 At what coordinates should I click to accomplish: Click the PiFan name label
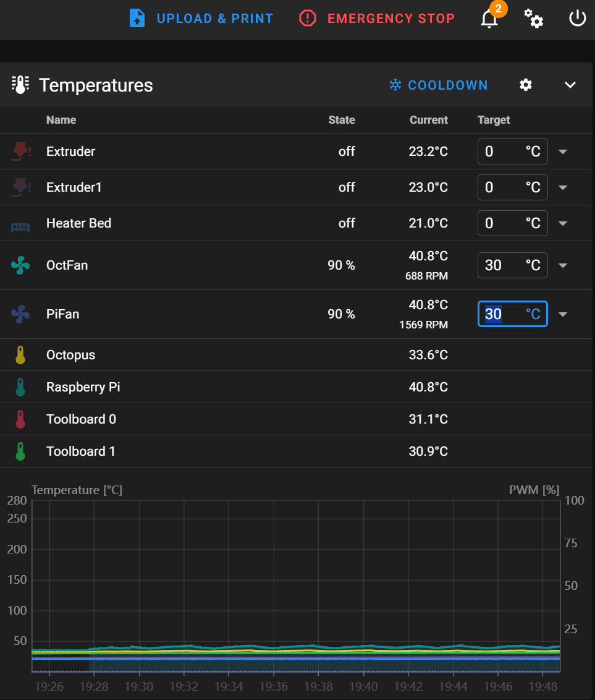pos(63,314)
